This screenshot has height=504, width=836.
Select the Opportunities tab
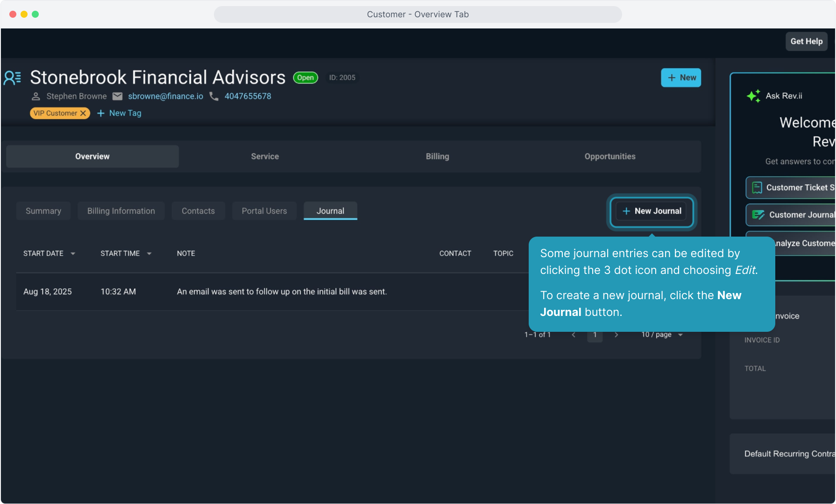(609, 156)
